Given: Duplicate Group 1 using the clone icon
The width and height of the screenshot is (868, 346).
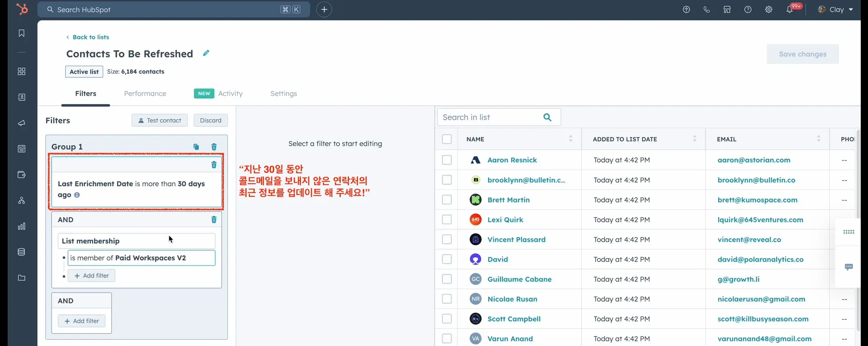Looking at the screenshot, I should pyautogui.click(x=196, y=147).
